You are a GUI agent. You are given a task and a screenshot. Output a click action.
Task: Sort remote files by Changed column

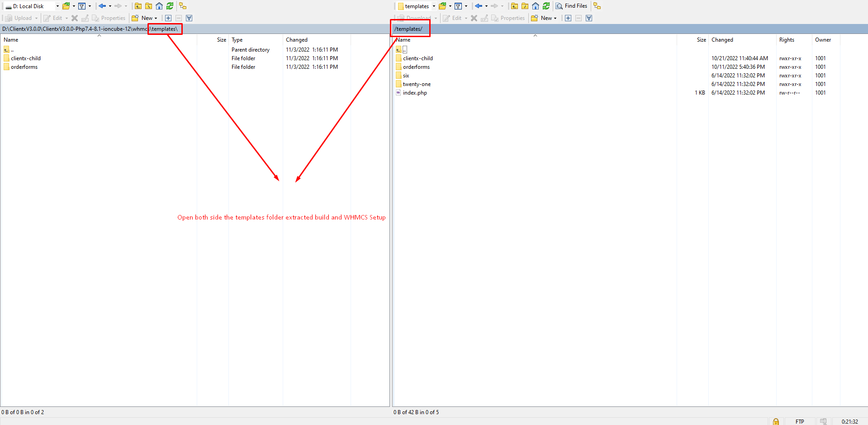coord(722,40)
